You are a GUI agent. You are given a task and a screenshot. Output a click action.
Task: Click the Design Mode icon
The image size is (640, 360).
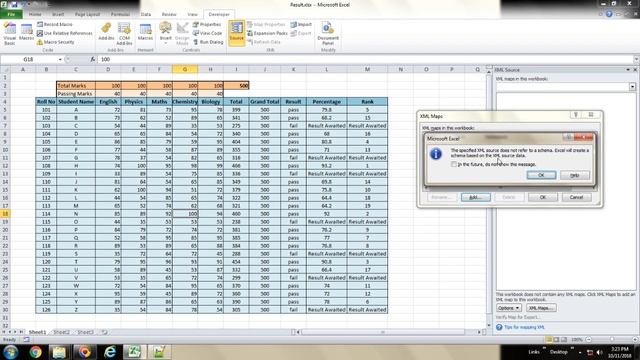tap(182, 33)
